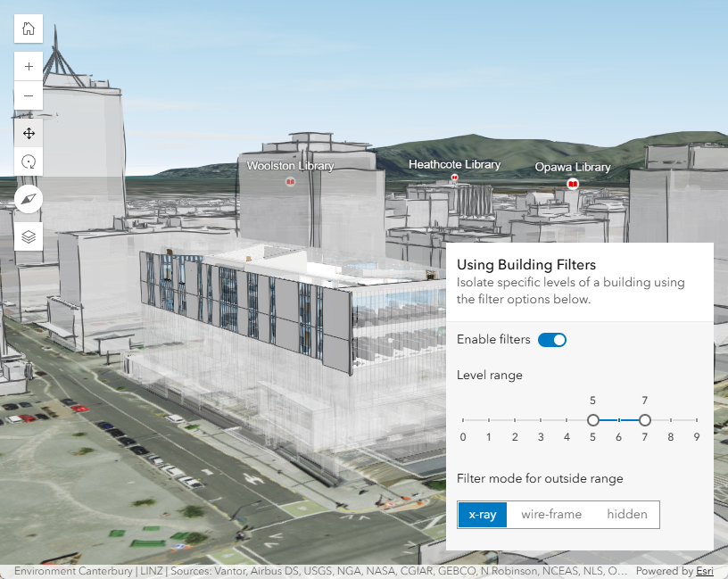This screenshot has width=728, height=579.
Task: Click the Opawa Library marker icon
Action: pyautogui.click(x=573, y=183)
